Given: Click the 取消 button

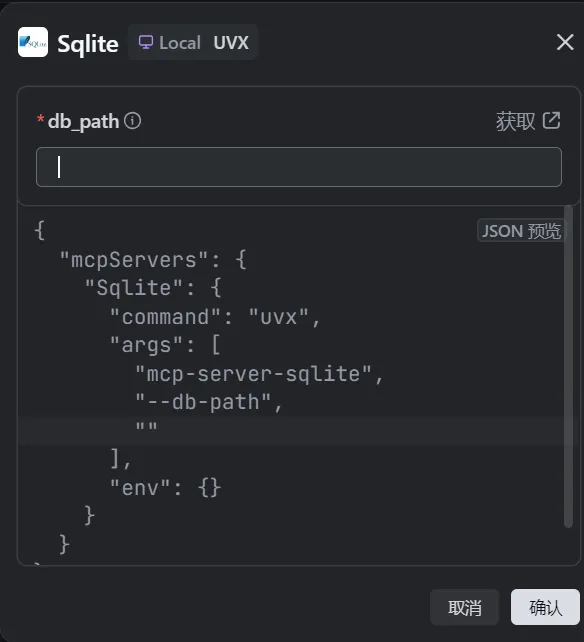Looking at the screenshot, I should click(x=464, y=607).
